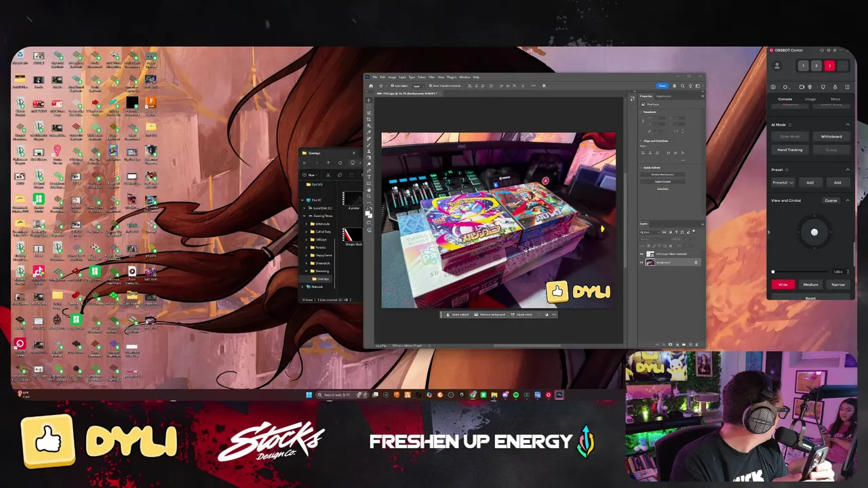Select the Horizontal Type tool in Photoshop
This screenshot has width=868, height=488.
[x=369, y=177]
